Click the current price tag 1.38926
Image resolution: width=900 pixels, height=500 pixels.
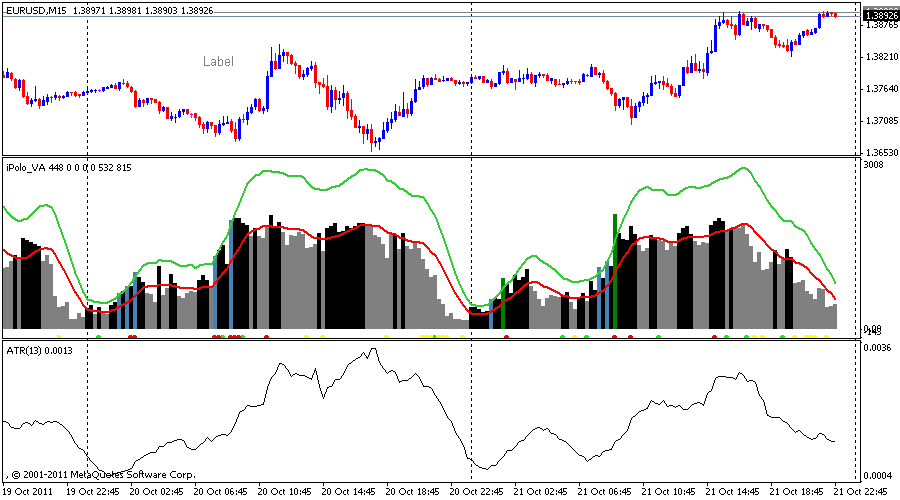[880, 16]
